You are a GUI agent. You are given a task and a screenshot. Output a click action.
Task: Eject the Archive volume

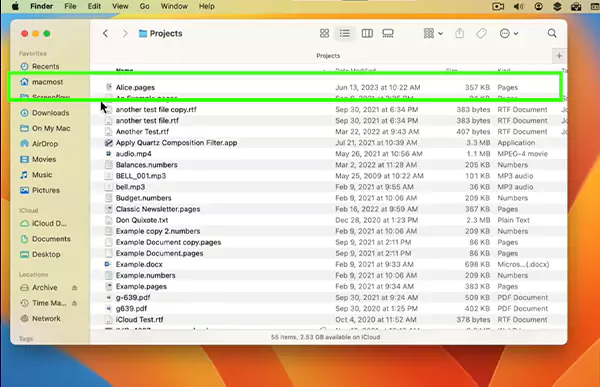(x=75, y=287)
